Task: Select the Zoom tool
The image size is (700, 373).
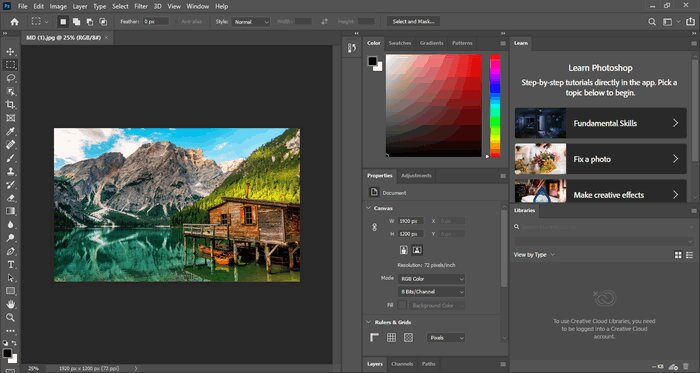Action: pyautogui.click(x=10, y=318)
